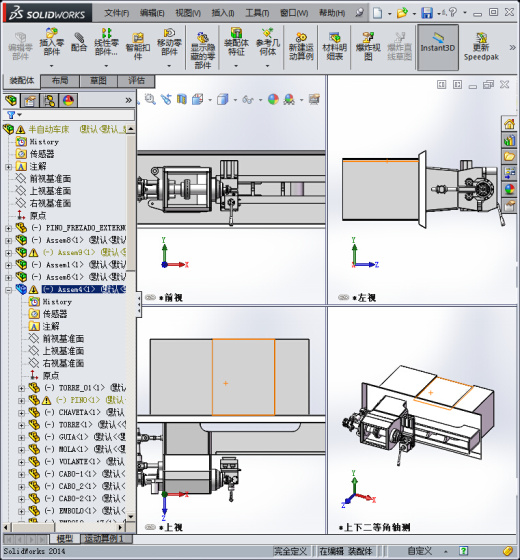Image resolution: width=520 pixels, height=560 pixels.
Task: Click the Open file icon
Action: click(402, 13)
